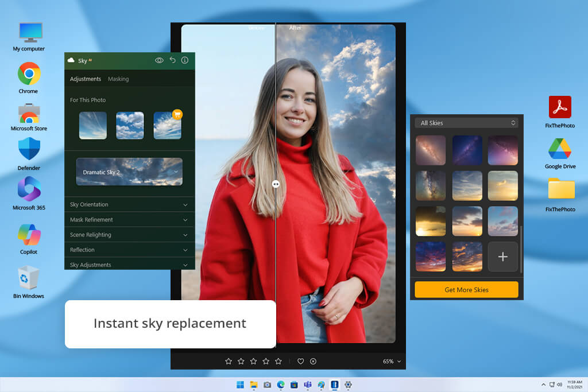Rate photo with the second star
The height and width of the screenshot is (392, 588).
point(241,361)
